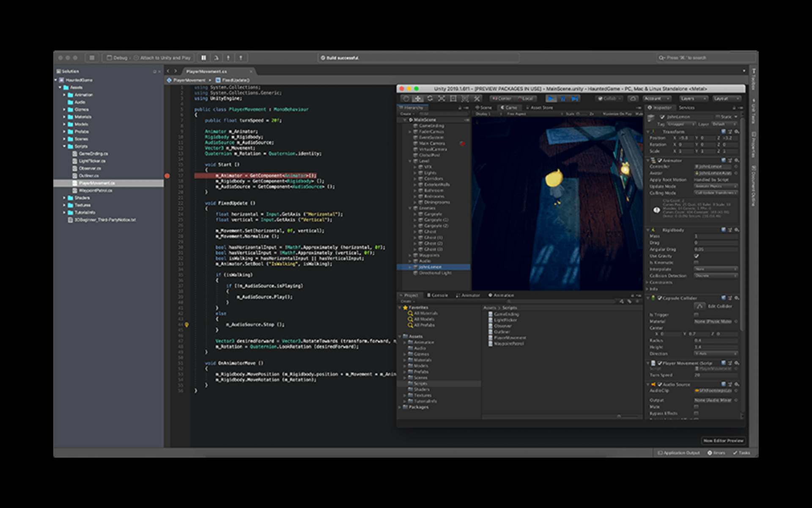This screenshot has width=812, height=508.
Task: Open the Collision Detection dropdown
Action: pyautogui.click(x=716, y=276)
